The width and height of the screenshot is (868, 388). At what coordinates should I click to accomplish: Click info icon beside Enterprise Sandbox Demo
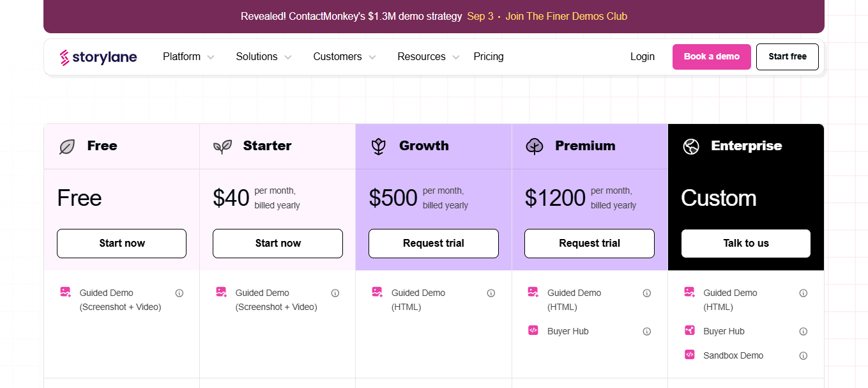[803, 356]
